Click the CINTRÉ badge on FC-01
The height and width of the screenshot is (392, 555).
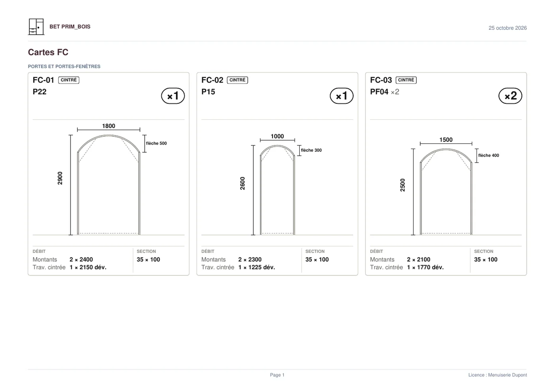(69, 80)
